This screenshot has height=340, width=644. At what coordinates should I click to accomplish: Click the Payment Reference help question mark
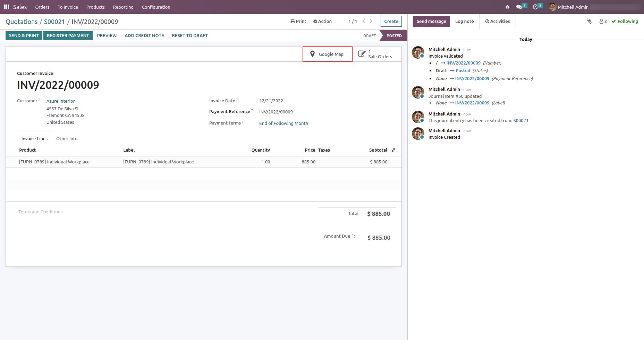[252, 110]
